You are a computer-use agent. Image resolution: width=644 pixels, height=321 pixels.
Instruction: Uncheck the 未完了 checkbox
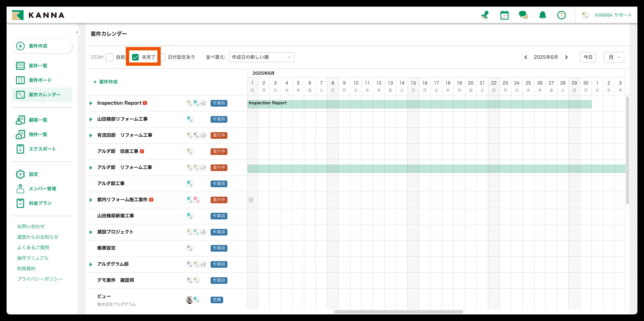click(135, 57)
